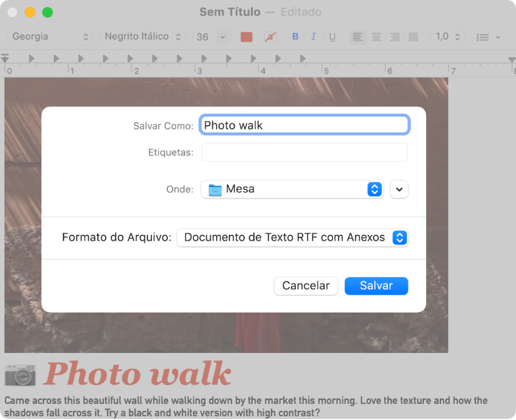516x420 pixels.
Task: Open the Onde location popup showing Mesa
Action: [292, 189]
